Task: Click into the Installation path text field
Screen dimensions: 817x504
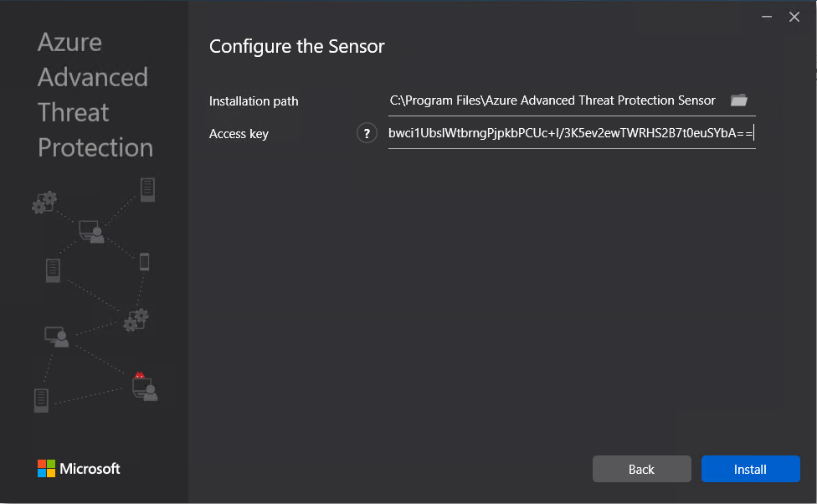Action: coord(552,100)
